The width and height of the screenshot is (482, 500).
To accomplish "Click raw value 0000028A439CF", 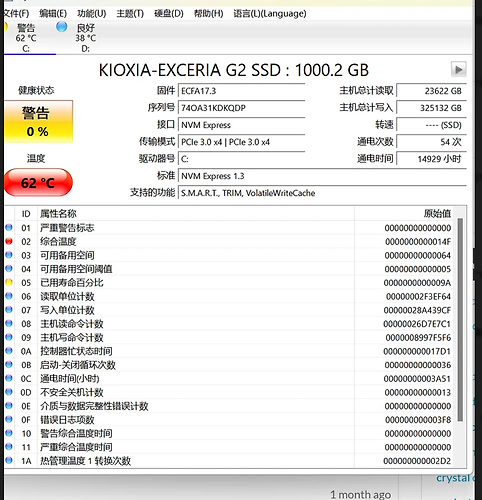I will pos(417,310).
